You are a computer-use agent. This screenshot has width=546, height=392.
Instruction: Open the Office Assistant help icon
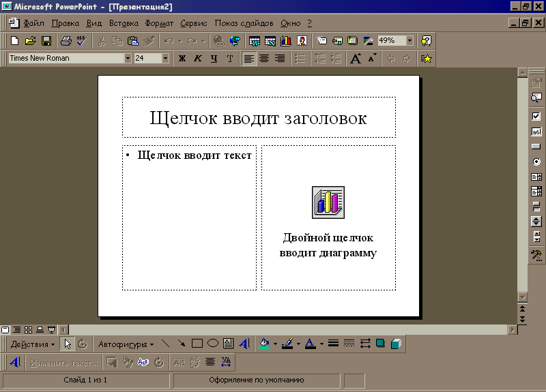[426, 41]
